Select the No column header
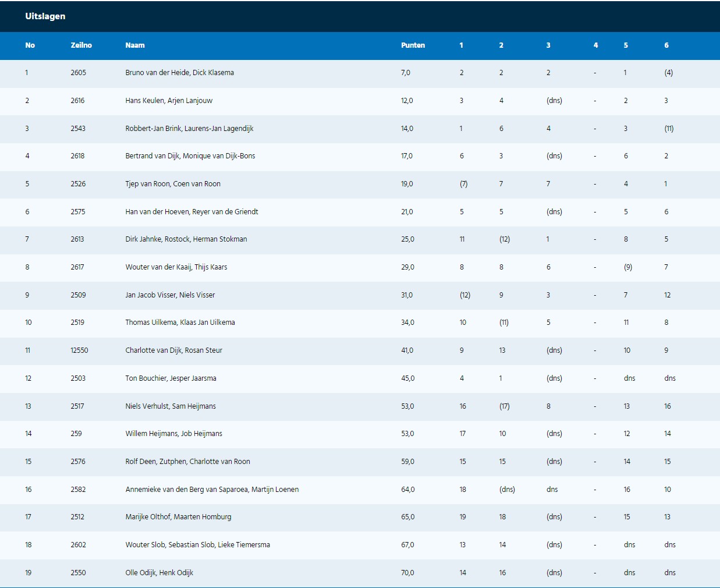Image resolution: width=720 pixels, height=588 pixels. [x=30, y=45]
